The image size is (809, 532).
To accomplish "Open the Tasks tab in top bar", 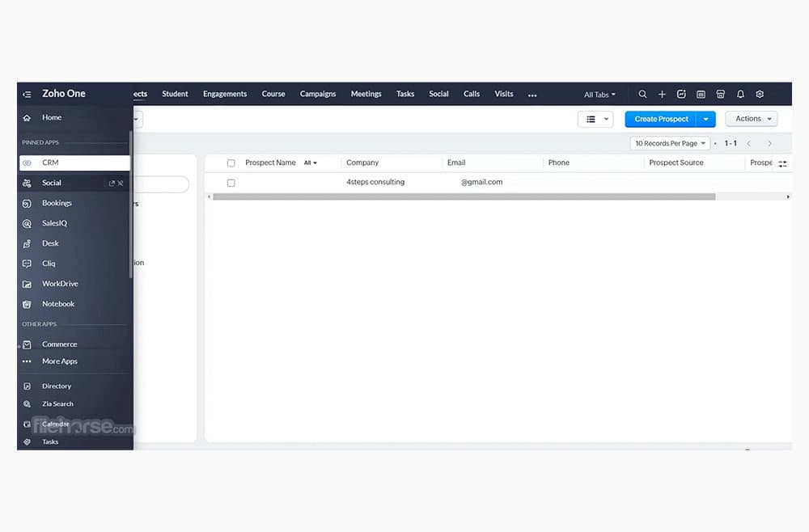I will (x=405, y=94).
